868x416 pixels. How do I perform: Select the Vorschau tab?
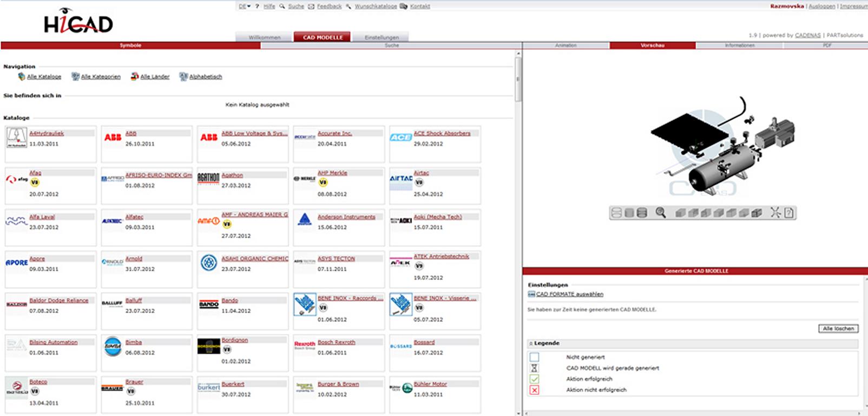pos(653,45)
